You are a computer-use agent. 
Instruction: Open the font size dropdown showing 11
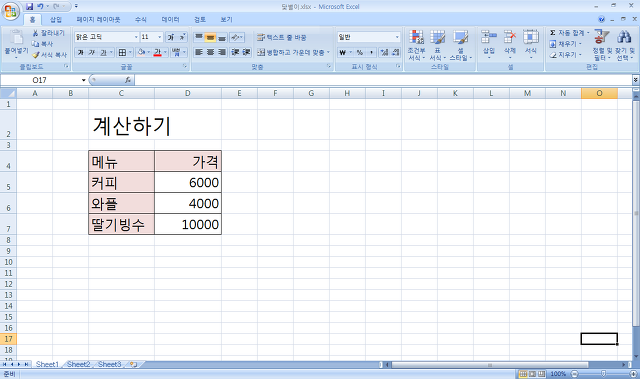pyautogui.click(x=160, y=37)
